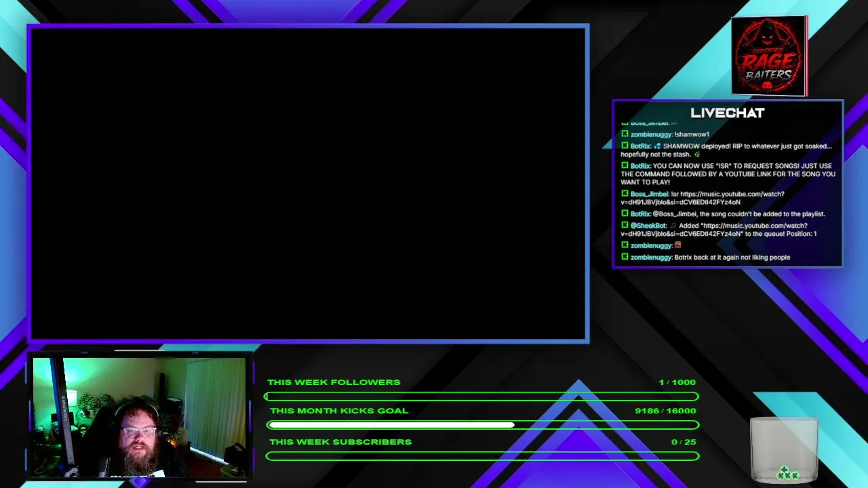This screenshot has width=868, height=488.
Task: Click the green leaf emoji after 'not the stash.'
Action: (697, 155)
